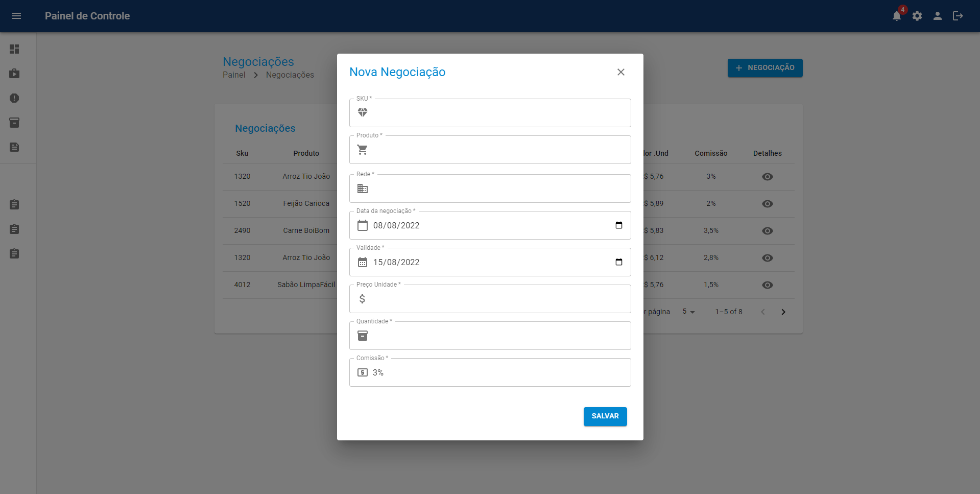Show details for the Sabão LimpaFácil row

point(767,285)
